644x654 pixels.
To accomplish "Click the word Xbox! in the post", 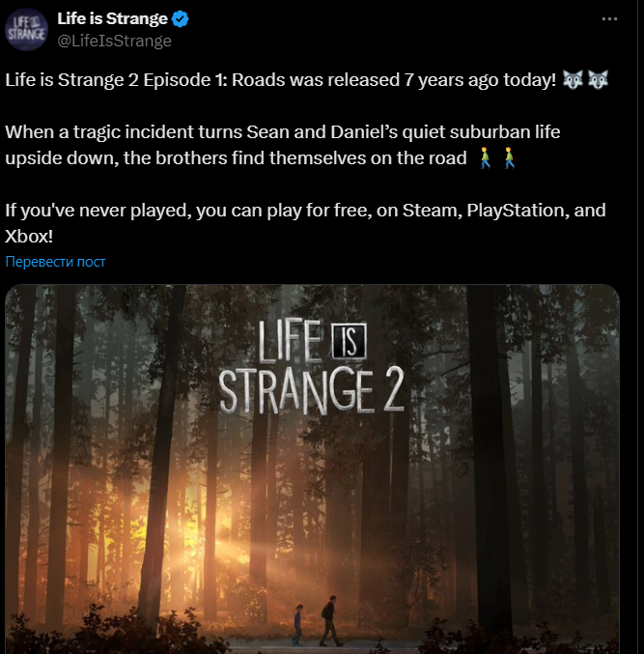I will coord(29,237).
